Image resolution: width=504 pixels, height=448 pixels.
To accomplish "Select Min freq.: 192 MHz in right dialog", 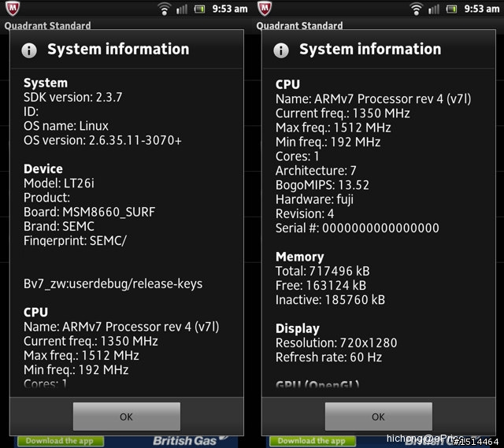I will click(328, 142).
